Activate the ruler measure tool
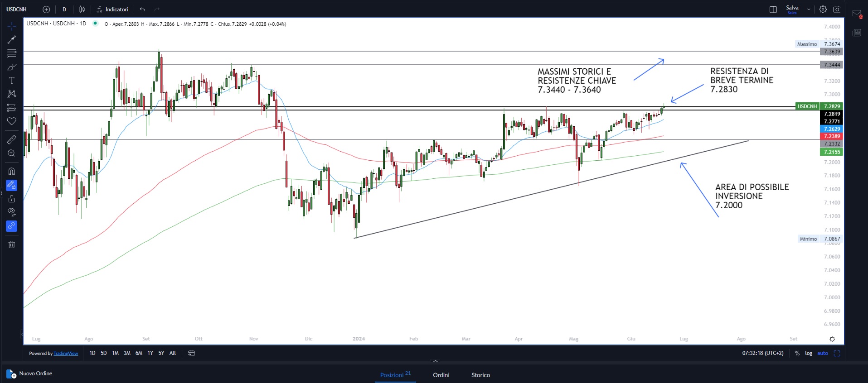This screenshot has height=383, width=868. (x=12, y=140)
